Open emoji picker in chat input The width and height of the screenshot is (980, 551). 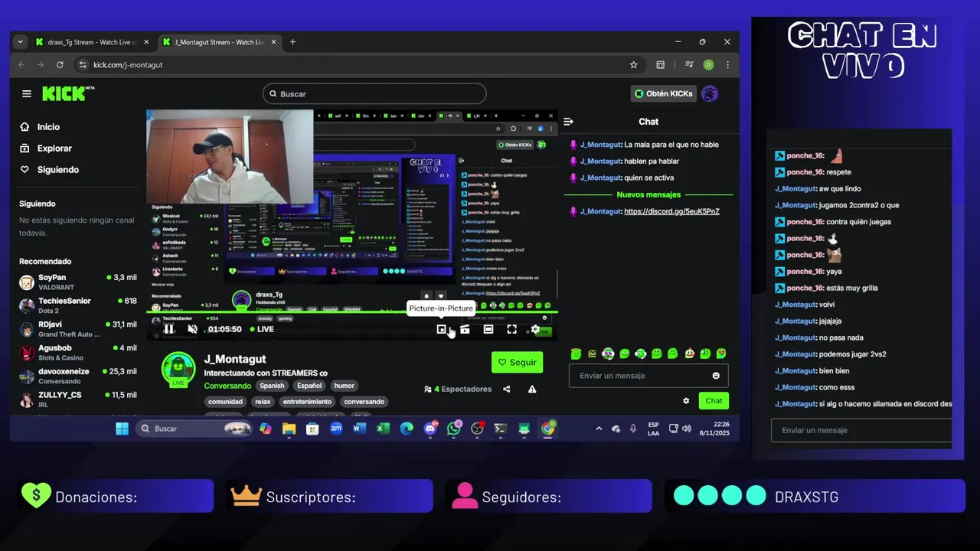click(x=716, y=376)
